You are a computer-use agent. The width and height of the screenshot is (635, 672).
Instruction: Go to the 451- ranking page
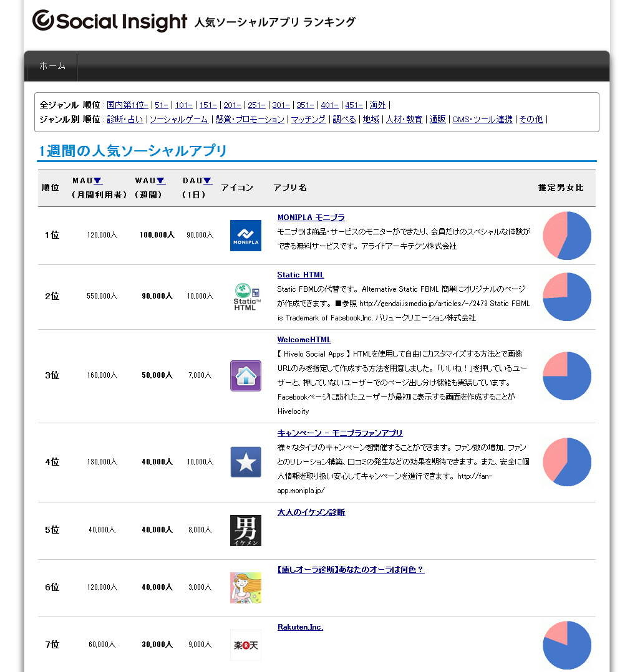(354, 105)
